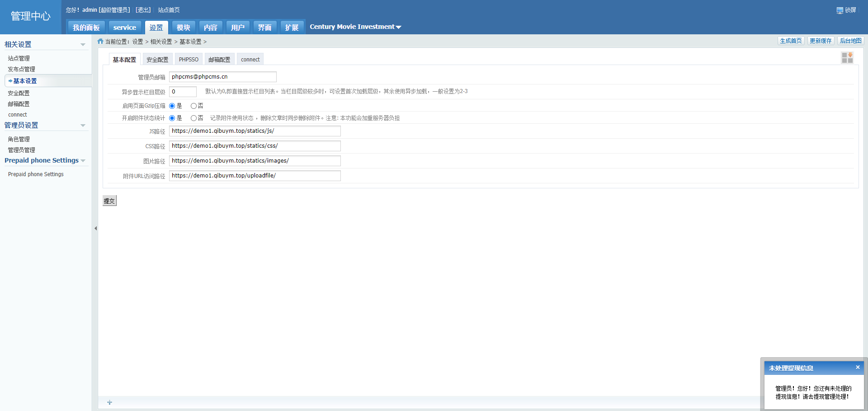The width and height of the screenshot is (868, 411).
Task: Select 否 for 开启附件状态统计
Action: click(x=193, y=118)
